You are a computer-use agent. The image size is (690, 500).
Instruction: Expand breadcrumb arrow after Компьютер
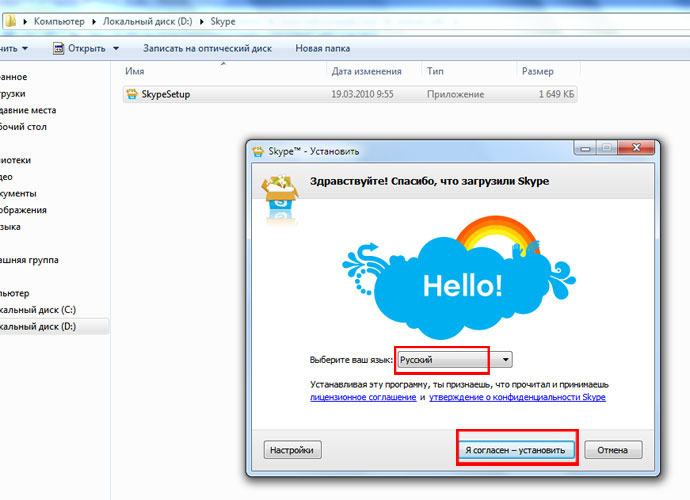click(94, 22)
